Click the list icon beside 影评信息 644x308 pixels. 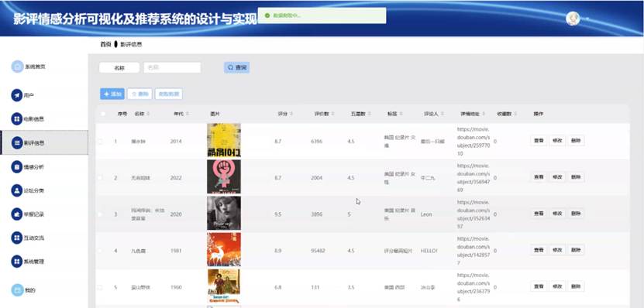point(17,142)
